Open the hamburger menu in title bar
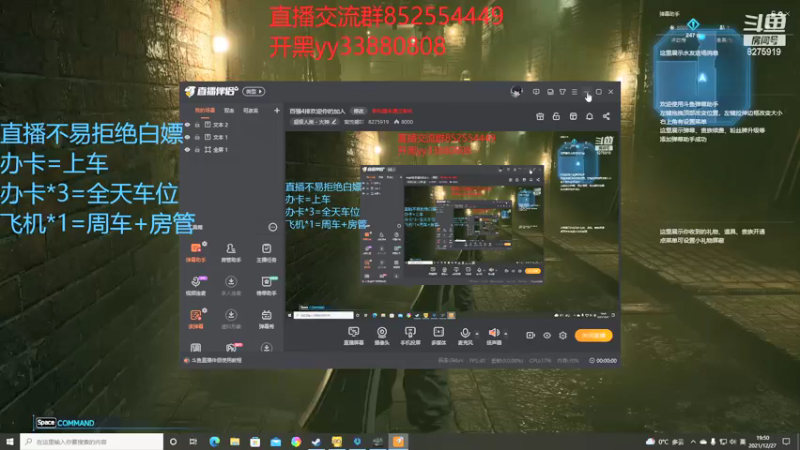The height and width of the screenshot is (450, 800). 574,92
